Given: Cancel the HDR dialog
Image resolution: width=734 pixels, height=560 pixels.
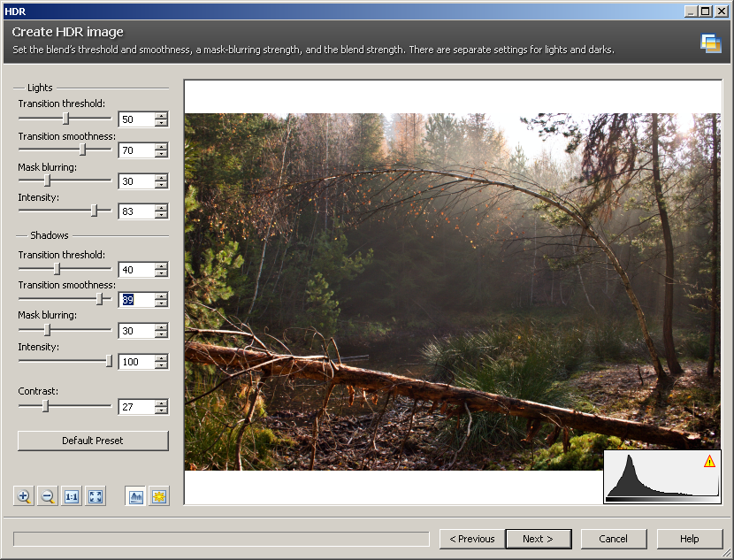Looking at the screenshot, I should [x=613, y=539].
